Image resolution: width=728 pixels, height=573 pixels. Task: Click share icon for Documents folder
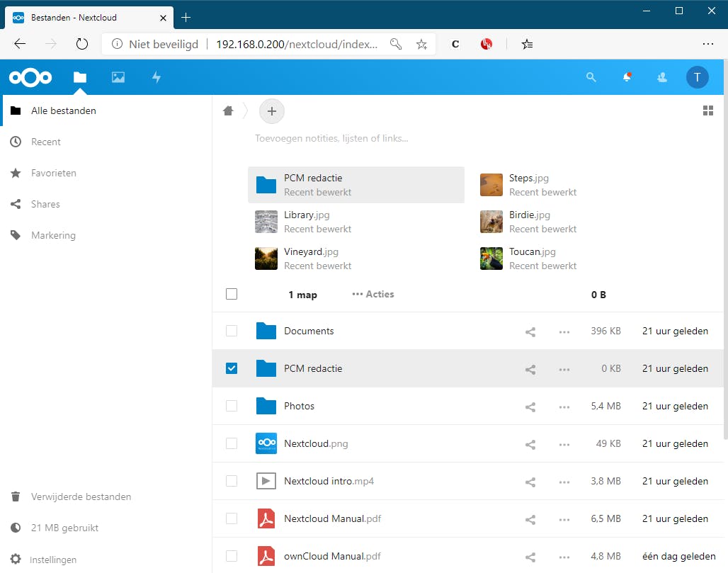click(530, 331)
